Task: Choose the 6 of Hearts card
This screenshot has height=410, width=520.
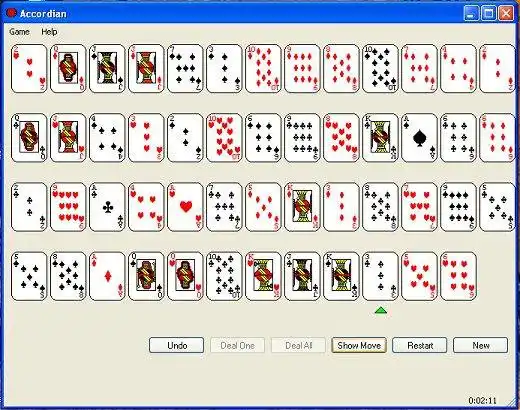Action: coord(458,276)
